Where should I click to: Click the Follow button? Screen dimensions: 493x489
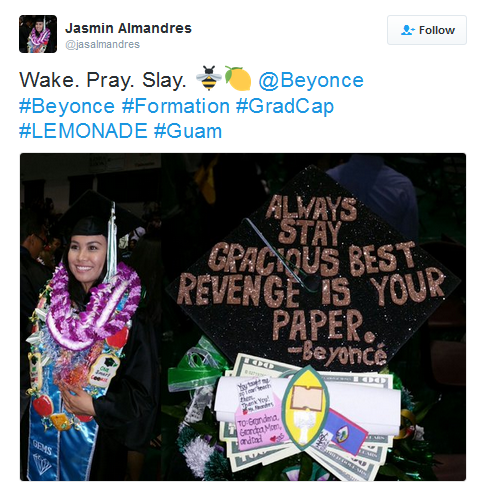tap(427, 30)
